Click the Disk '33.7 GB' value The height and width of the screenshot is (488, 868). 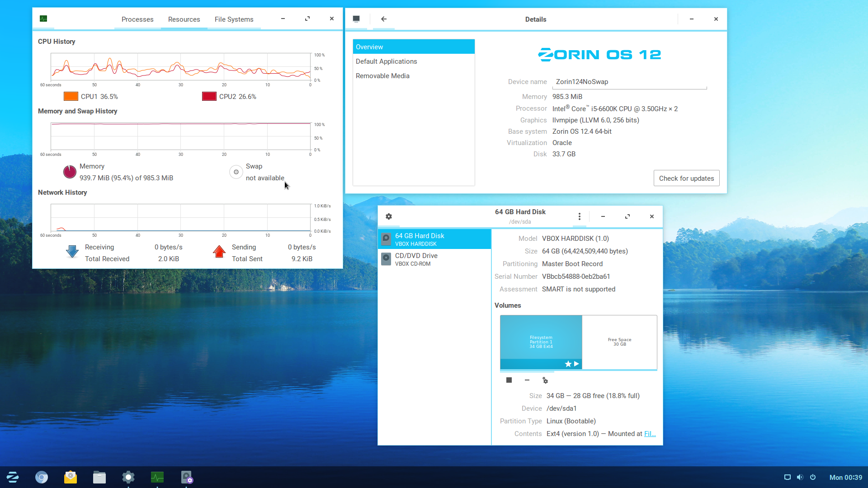pyautogui.click(x=564, y=154)
